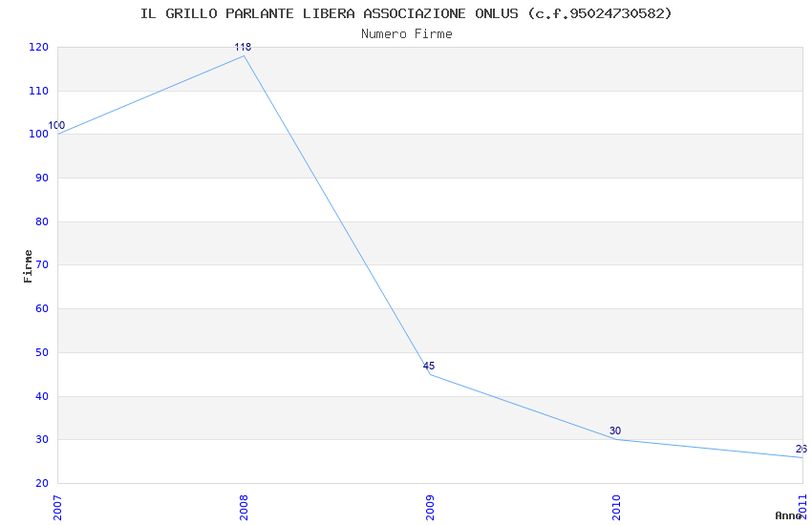Click the subtitle Numero Firme
The width and height of the screenshot is (812, 525).
[407, 34]
